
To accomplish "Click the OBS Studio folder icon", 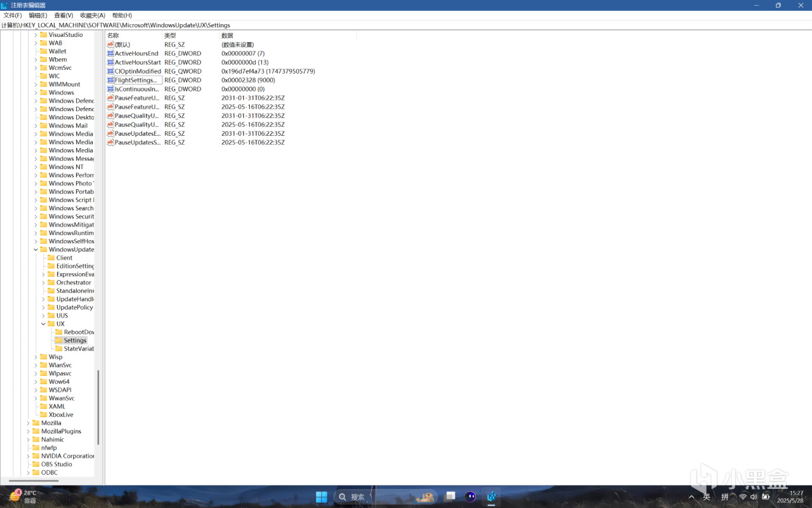I will [36, 464].
